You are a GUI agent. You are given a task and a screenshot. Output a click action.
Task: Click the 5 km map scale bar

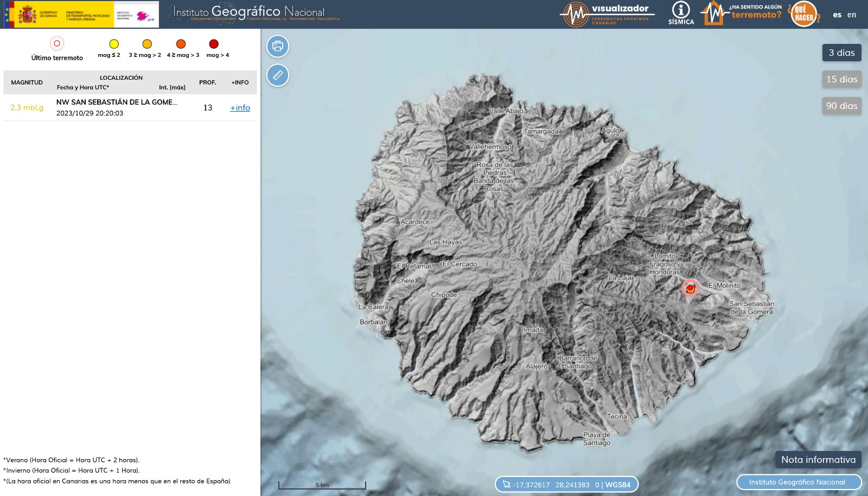pos(322,485)
